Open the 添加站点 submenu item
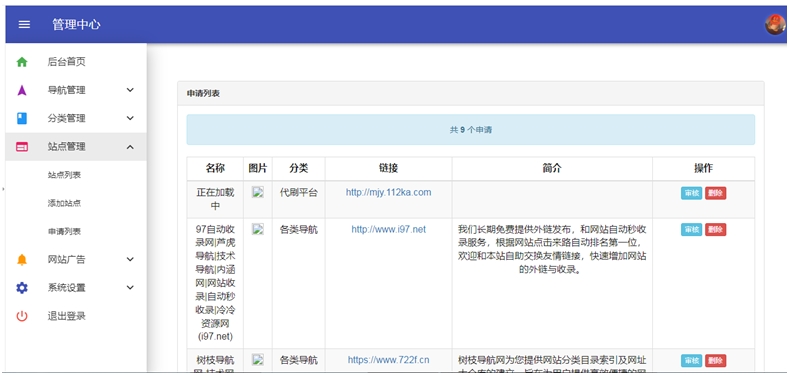Screen dimensions: 789x375 click(x=76, y=203)
